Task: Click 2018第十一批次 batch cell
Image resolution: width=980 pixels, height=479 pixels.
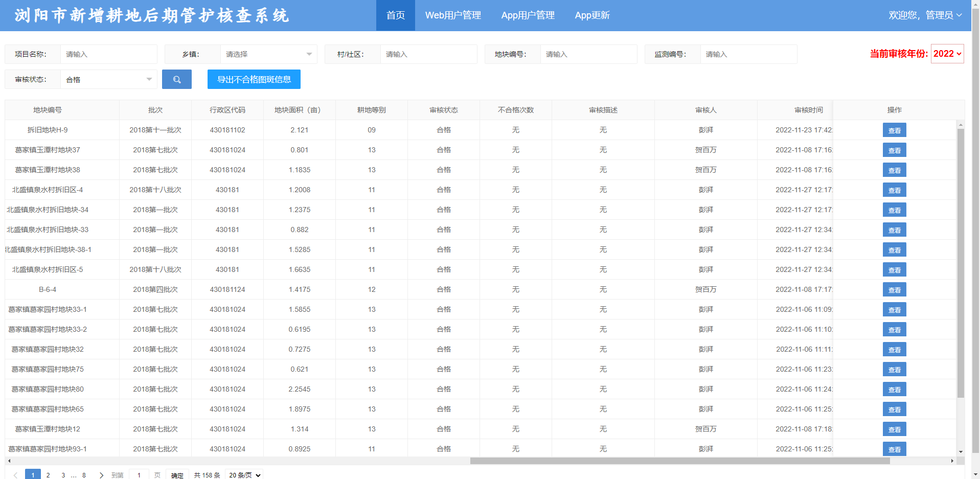Action: [155, 130]
